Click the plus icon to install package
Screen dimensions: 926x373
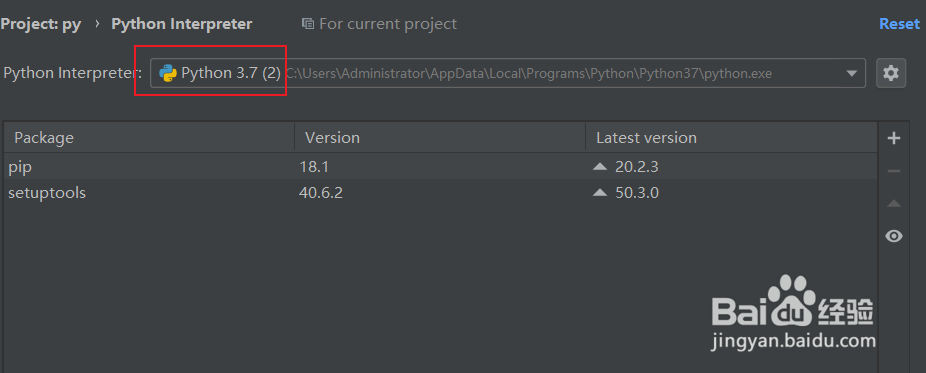pyautogui.click(x=894, y=139)
